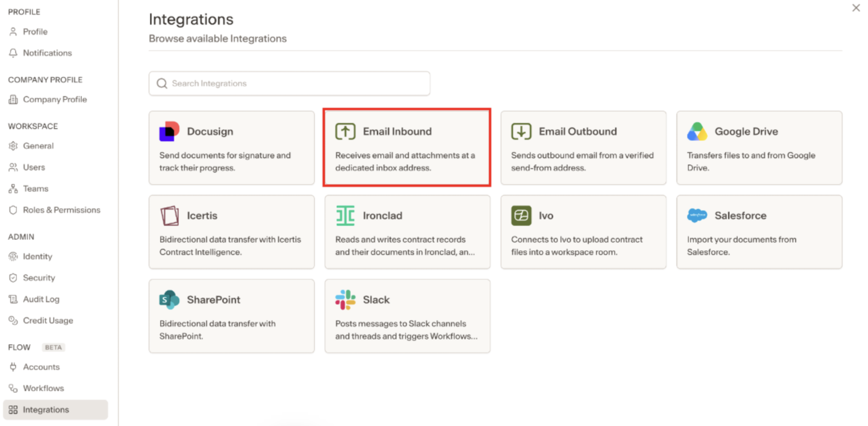Click the Docusign logo icon

[169, 131]
